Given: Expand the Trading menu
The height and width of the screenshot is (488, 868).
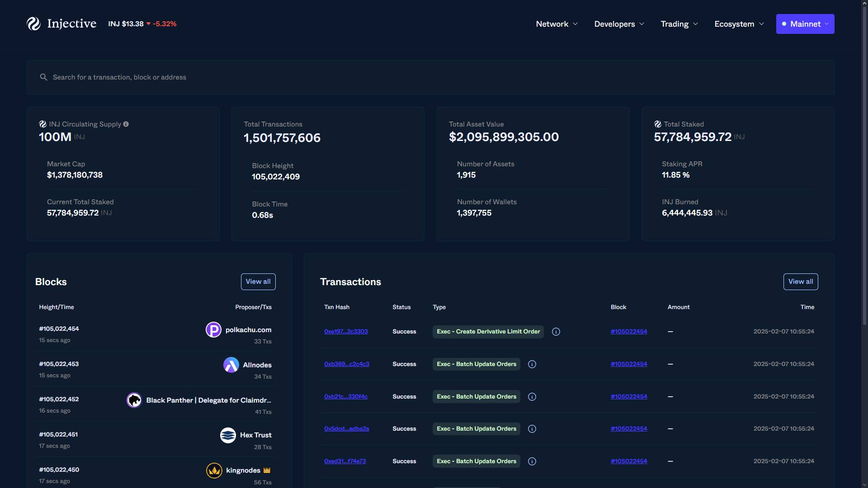Looking at the screenshot, I should pos(679,24).
